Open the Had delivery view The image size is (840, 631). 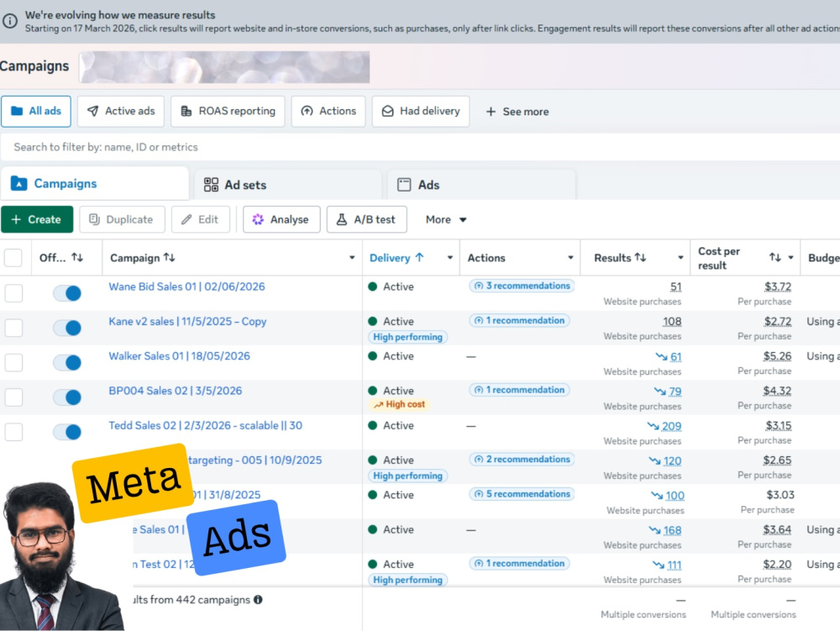point(421,112)
